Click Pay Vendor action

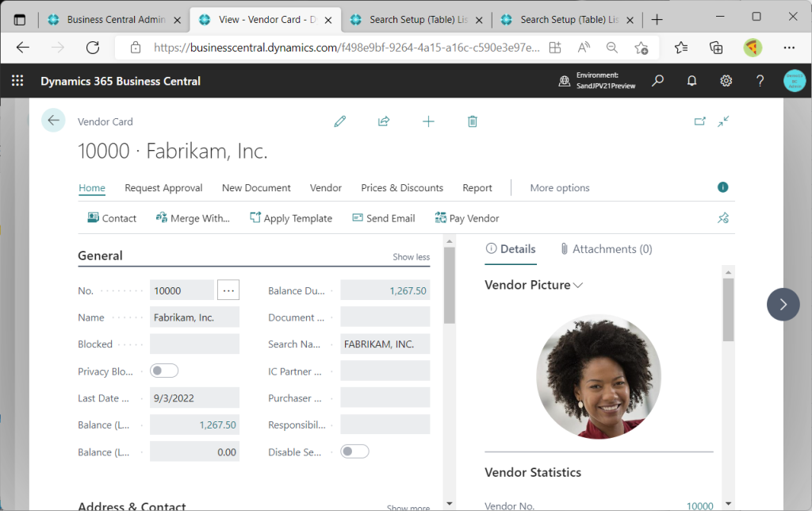tap(467, 218)
